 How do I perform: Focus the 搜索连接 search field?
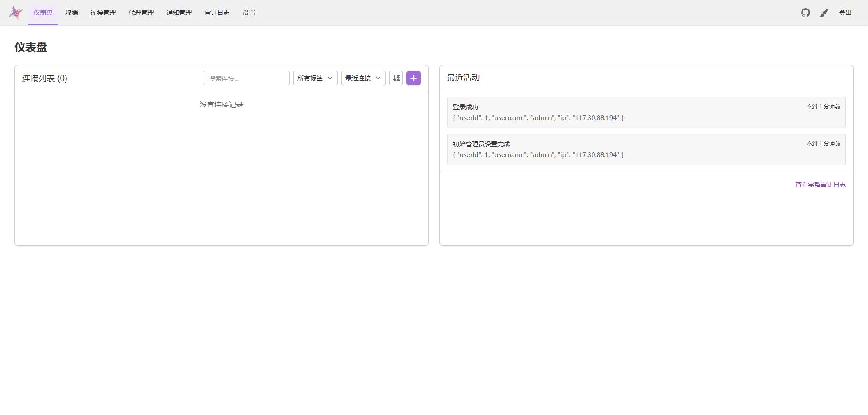[246, 78]
